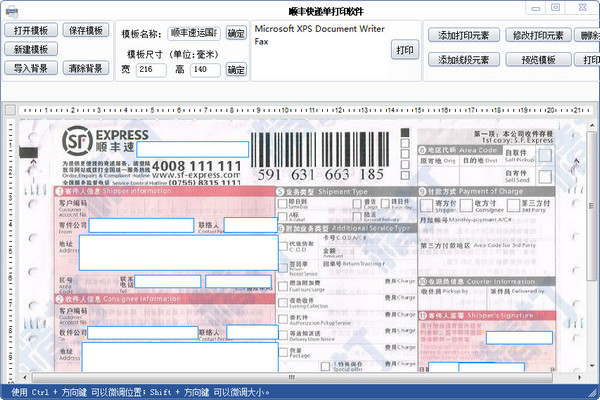
Task: Select the consignee 地址 address field
Action: coord(180,357)
